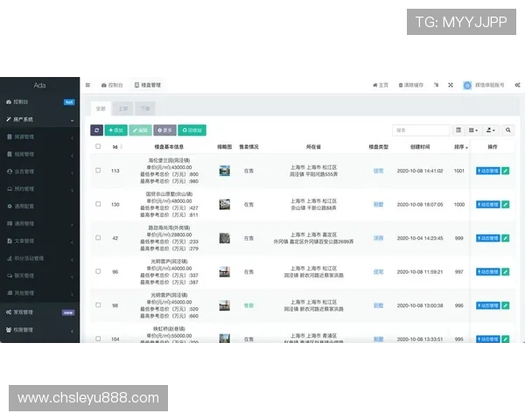Expand 权限管理 submenu in sidebar

click(x=40, y=330)
